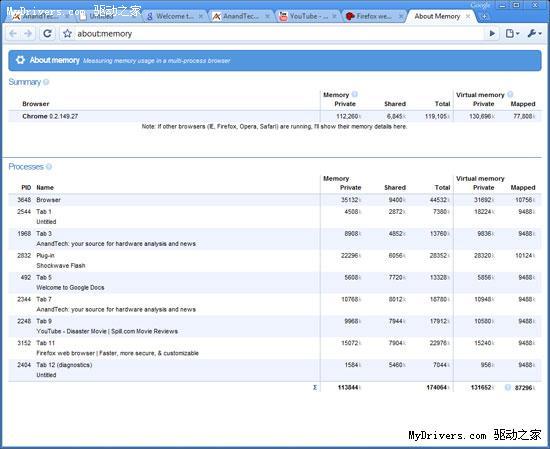This screenshot has height=449, width=550.
Task: Click the Go arrow beside address bar
Action: click(x=492, y=33)
